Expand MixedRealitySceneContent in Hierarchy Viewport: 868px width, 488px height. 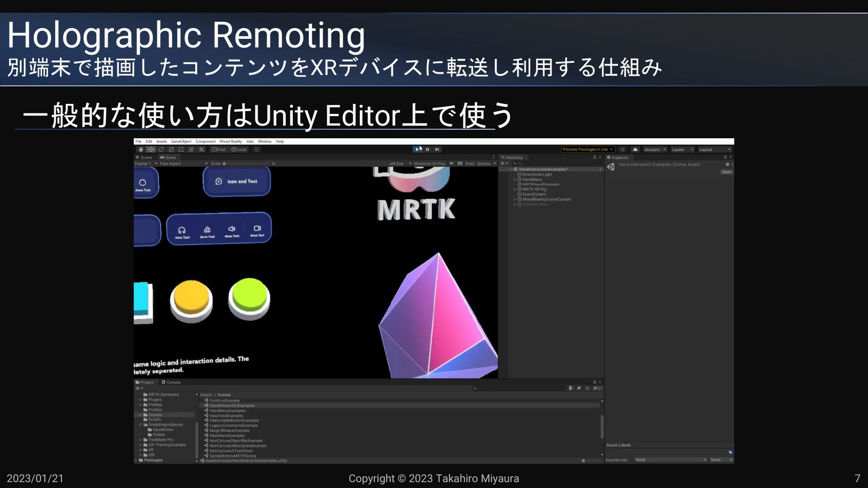pos(515,200)
